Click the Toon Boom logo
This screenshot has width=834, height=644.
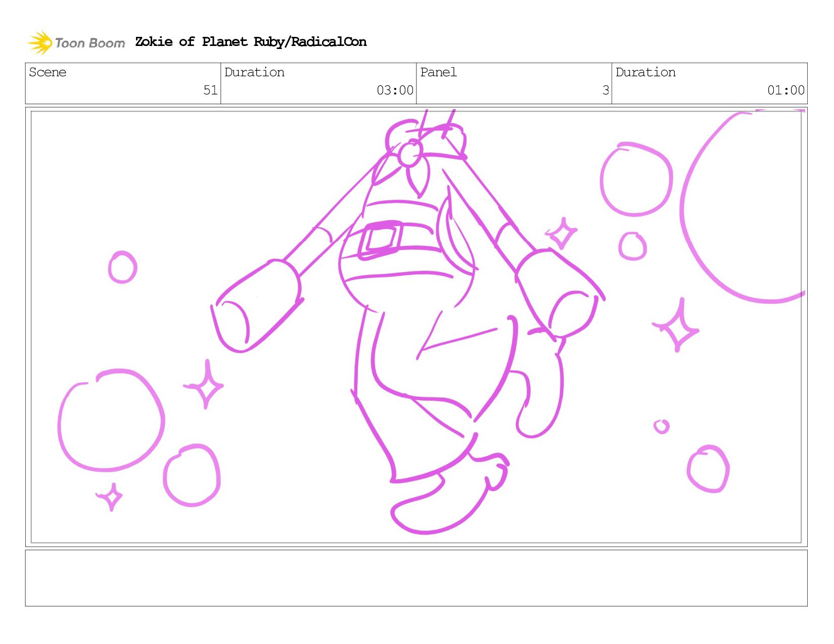point(76,42)
